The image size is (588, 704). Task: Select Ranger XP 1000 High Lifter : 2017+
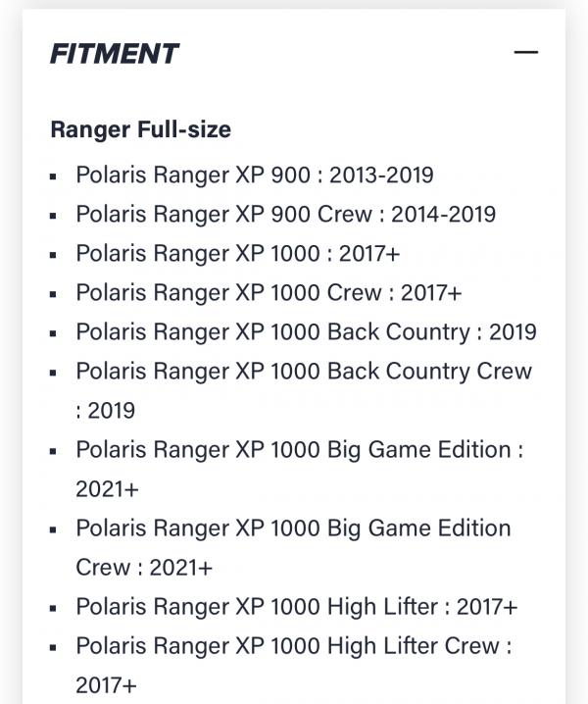tap(297, 607)
